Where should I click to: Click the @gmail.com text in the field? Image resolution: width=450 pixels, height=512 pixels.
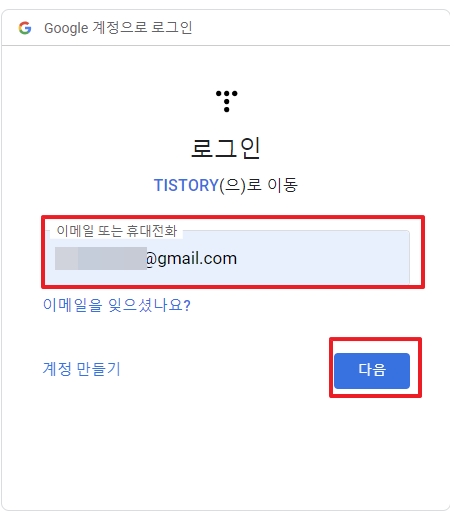tap(191, 259)
